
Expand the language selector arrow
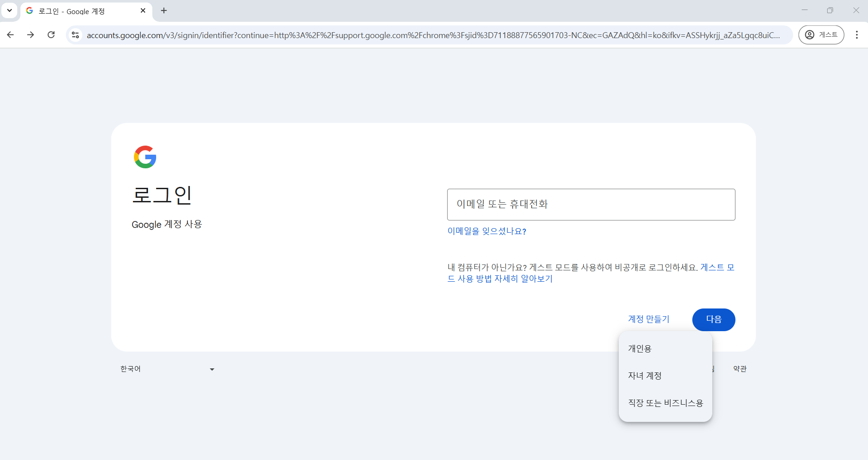pos(212,369)
